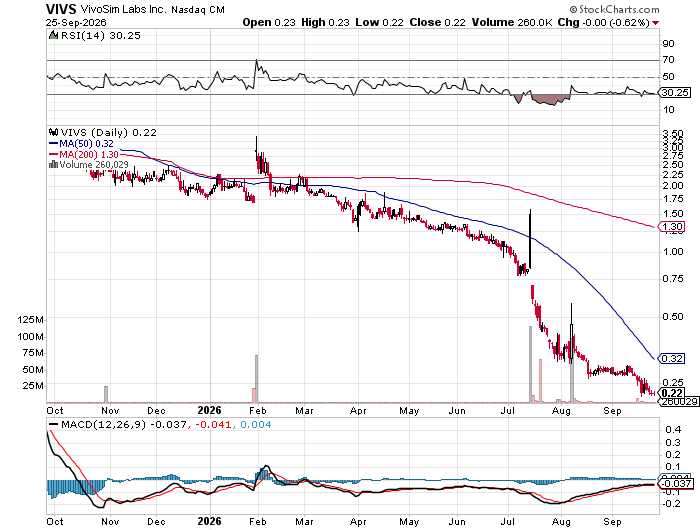Click the red MA(200) 1.30 legend
This screenshot has width=700, height=530.
(83, 154)
